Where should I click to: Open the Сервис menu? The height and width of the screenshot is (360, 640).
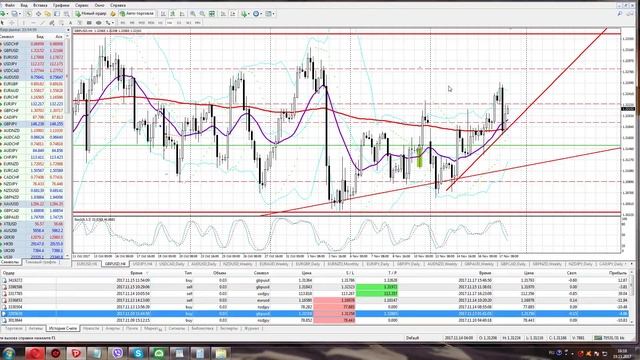[82, 5]
